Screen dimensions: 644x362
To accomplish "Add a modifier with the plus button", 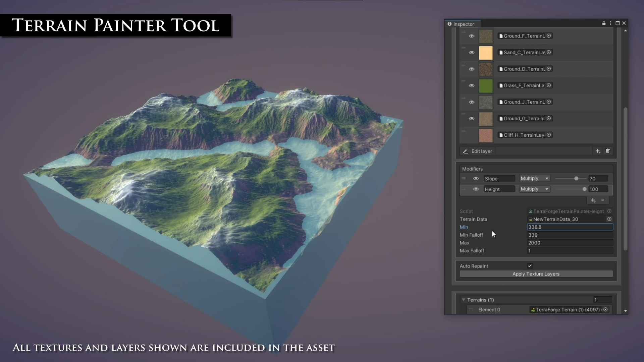I will (x=593, y=200).
